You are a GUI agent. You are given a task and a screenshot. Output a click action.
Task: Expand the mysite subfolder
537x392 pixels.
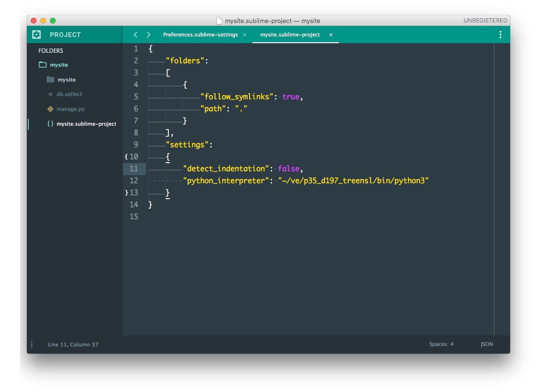[x=66, y=80]
